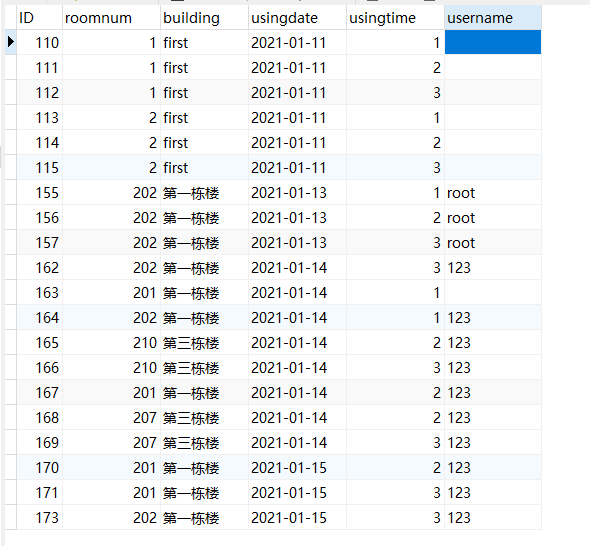The height and width of the screenshot is (546, 590).
Task: Click the usingtime column header
Action: tap(395, 18)
